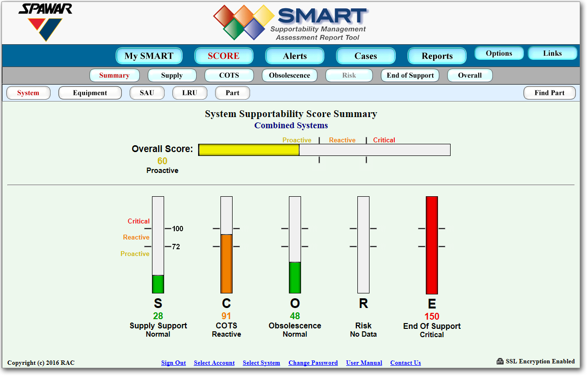Select the COTS sub-tab
Viewport: 588px width, 376px height.
click(229, 75)
